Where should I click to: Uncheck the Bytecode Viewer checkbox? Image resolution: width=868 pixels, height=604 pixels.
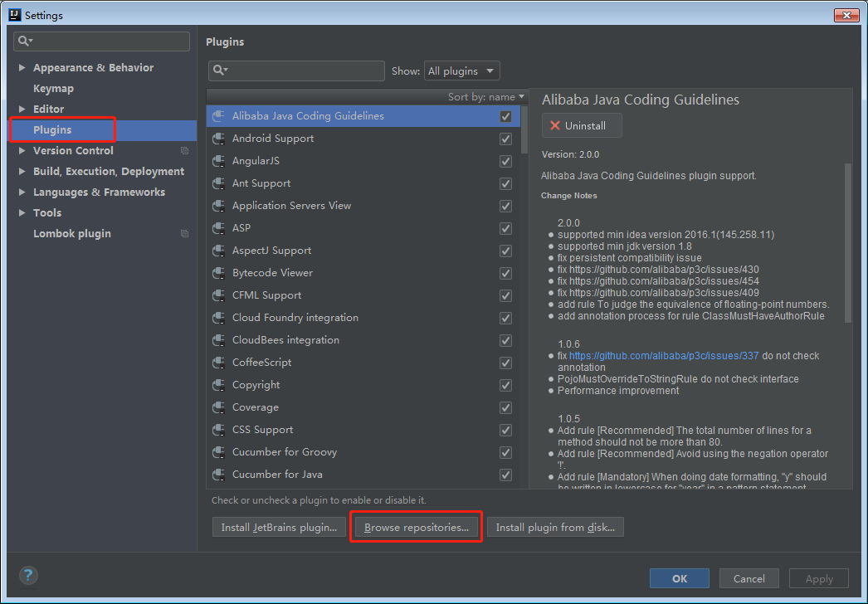coord(505,273)
